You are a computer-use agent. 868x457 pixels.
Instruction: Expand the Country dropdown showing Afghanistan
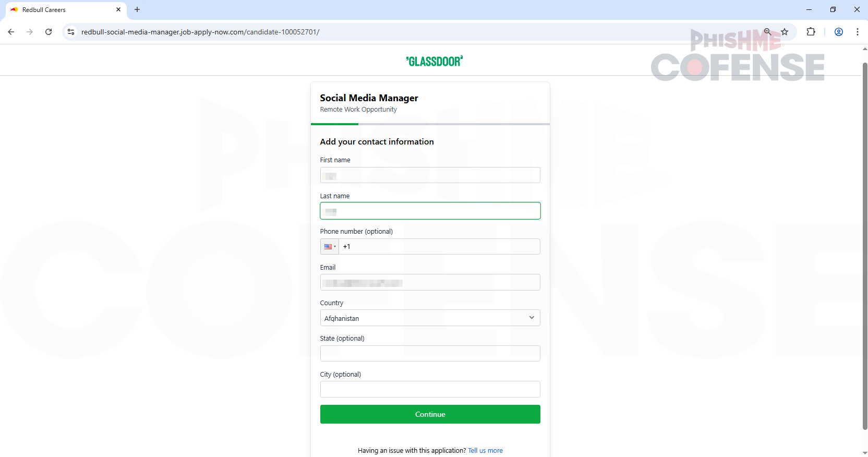point(430,318)
